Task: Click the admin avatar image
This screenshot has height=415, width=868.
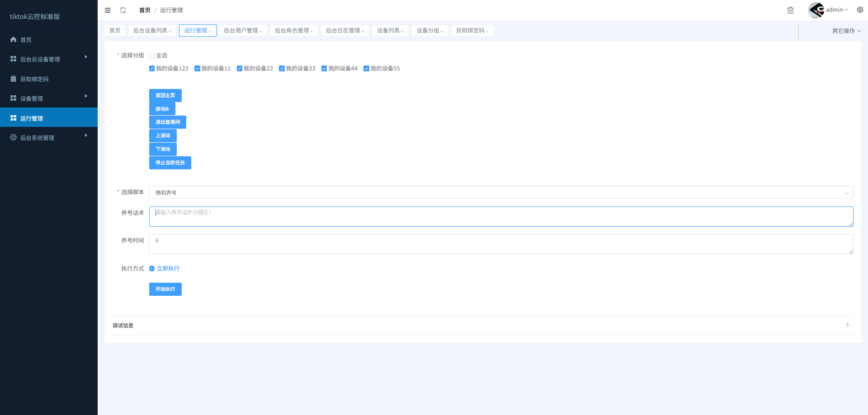Action: pos(816,10)
